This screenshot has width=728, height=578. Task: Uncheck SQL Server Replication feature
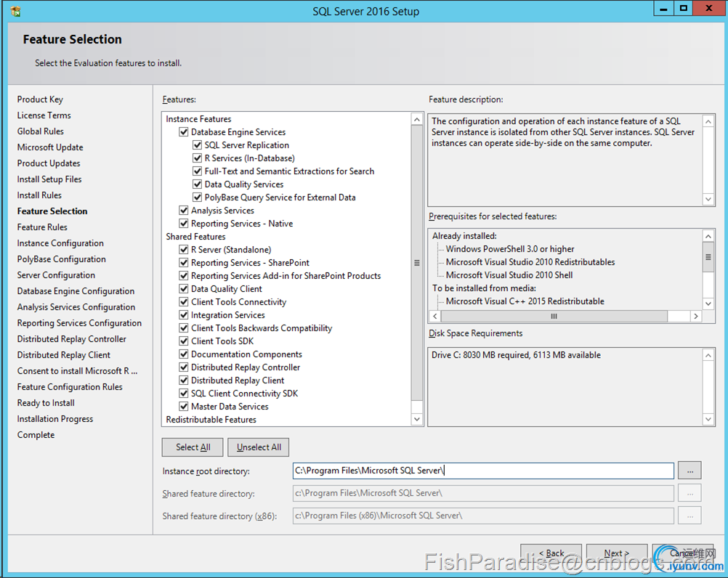coord(198,145)
